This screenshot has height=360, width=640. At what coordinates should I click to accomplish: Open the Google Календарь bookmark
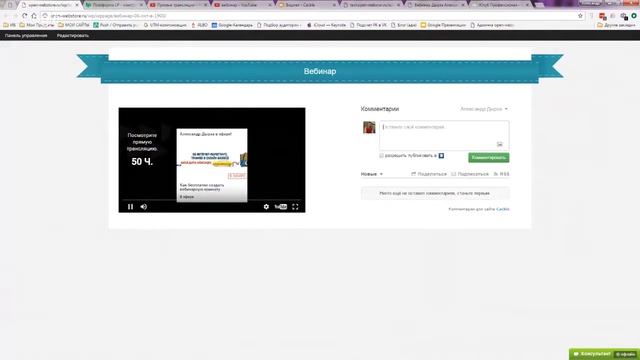[232, 25]
